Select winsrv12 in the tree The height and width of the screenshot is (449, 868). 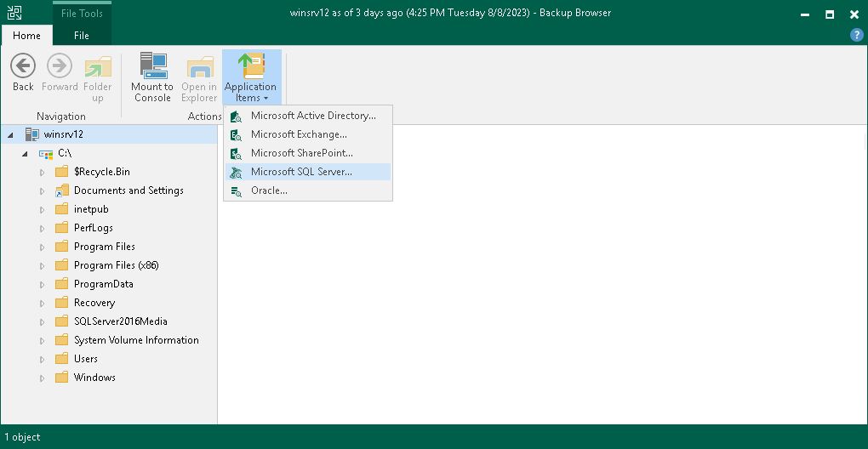[x=64, y=134]
